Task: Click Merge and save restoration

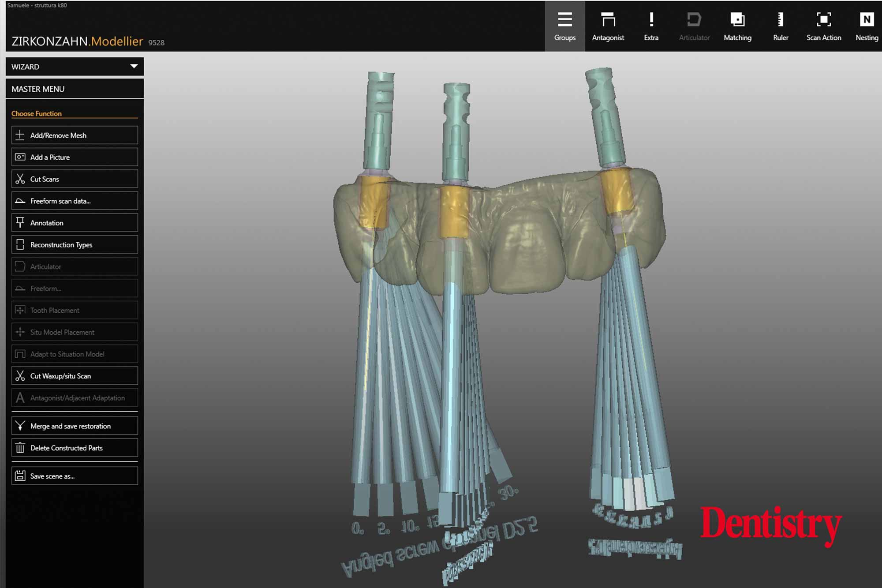Action: tap(75, 426)
